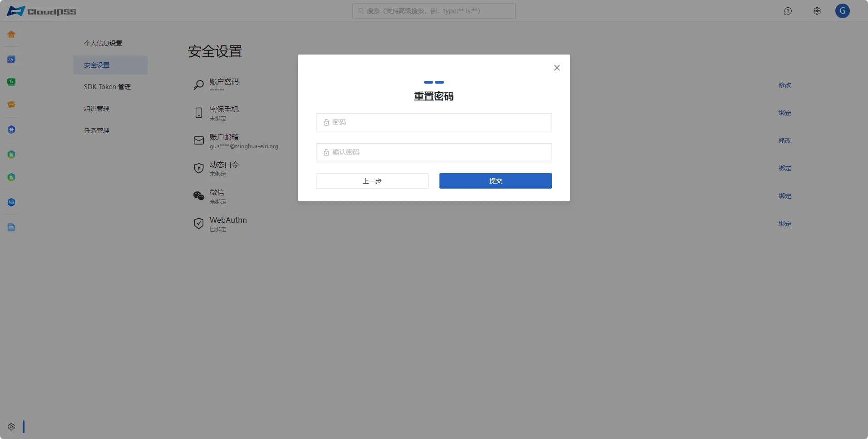Screen dimensions: 868x439
Task: Focus the 确认密码 confirm password field
Action: coord(434,152)
